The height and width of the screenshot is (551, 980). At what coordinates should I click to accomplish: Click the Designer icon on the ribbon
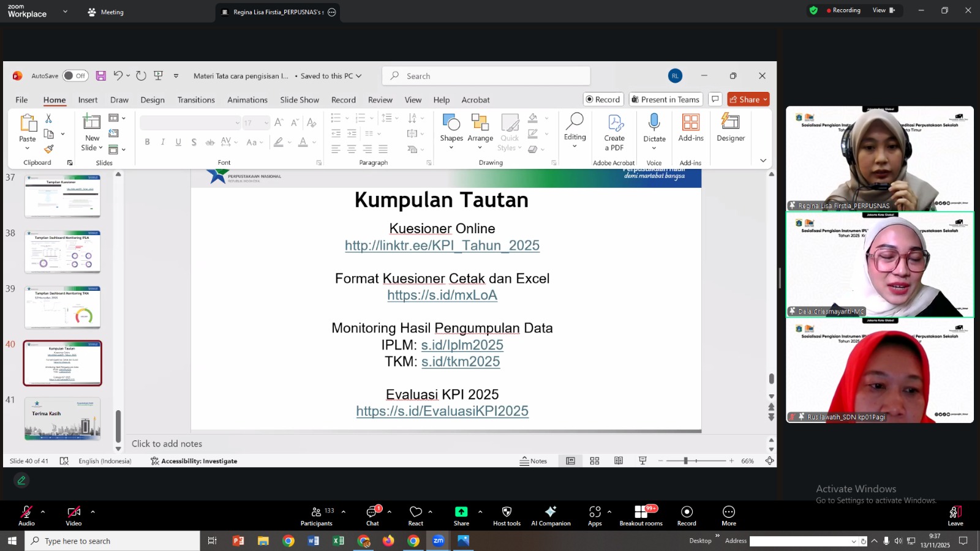point(730,129)
